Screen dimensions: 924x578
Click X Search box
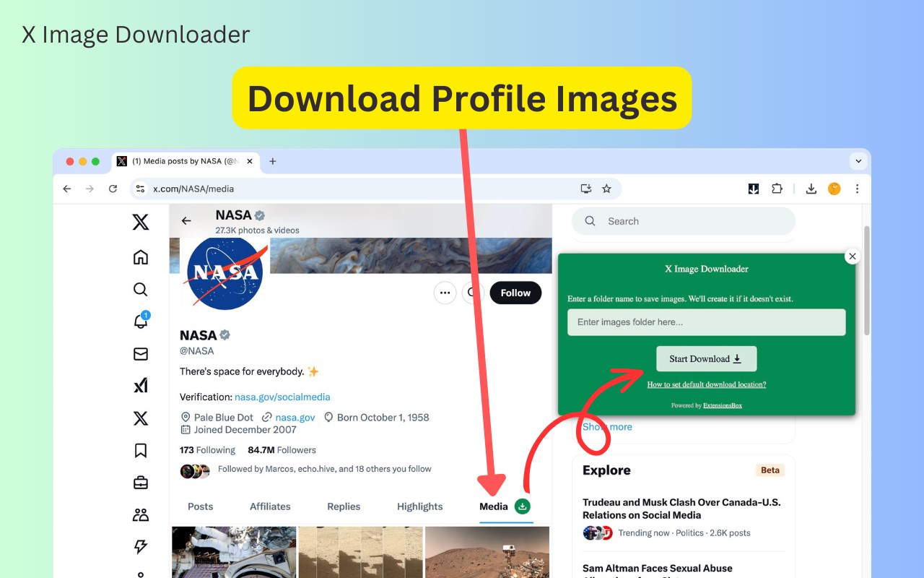(x=684, y=221)
